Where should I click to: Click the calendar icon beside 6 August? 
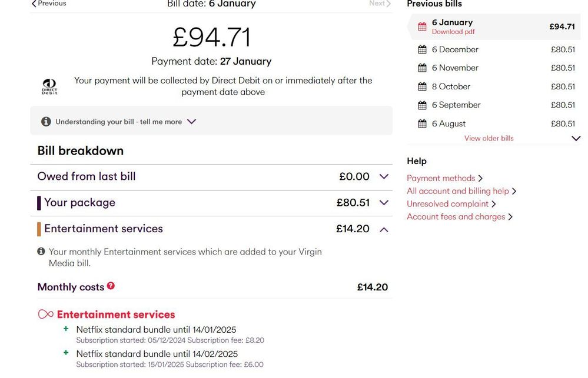tap(422, 123)
